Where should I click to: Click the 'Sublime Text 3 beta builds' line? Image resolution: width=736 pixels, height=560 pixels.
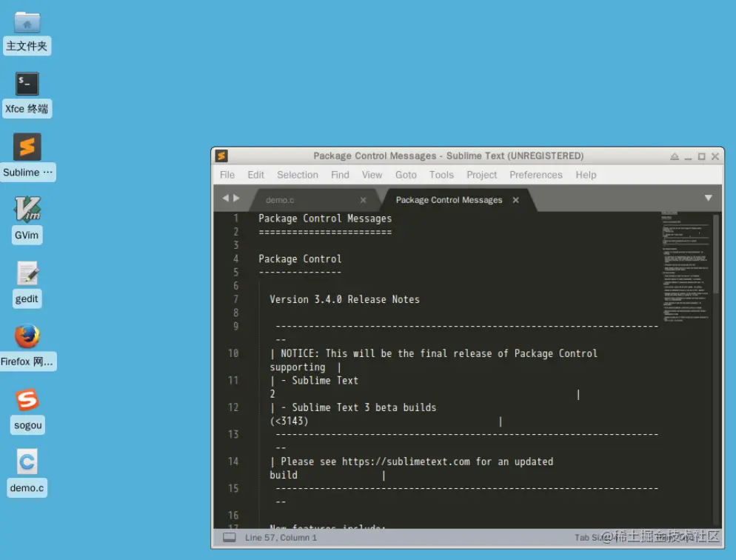click(364, 407)
